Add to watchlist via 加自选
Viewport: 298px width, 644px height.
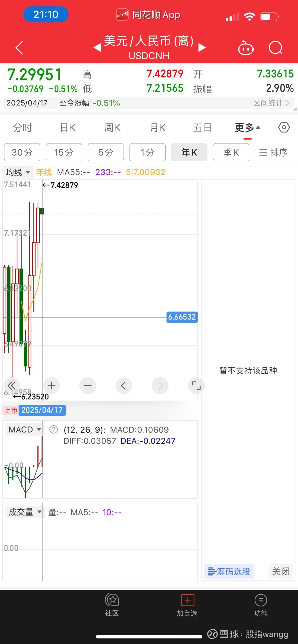tap(187, 605)
